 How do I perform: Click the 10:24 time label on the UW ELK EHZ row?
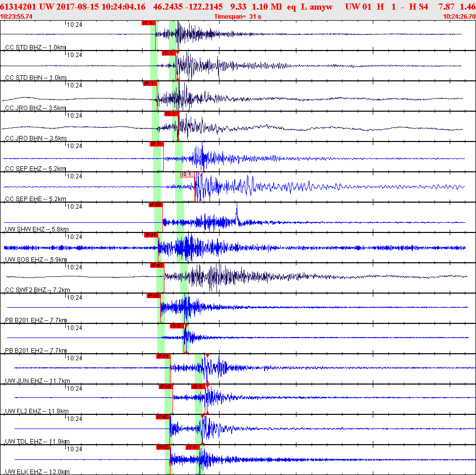coord(74,449)
